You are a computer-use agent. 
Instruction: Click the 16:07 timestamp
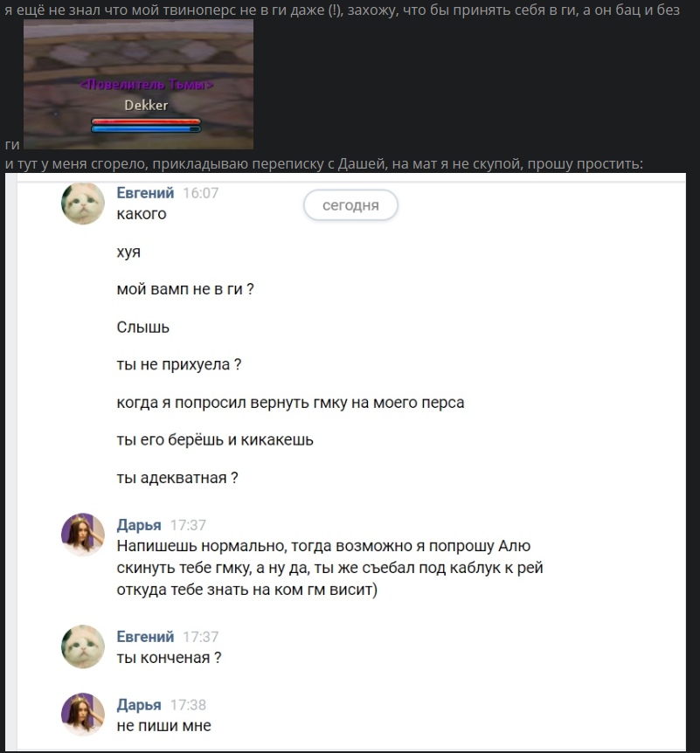pos(200,193)
